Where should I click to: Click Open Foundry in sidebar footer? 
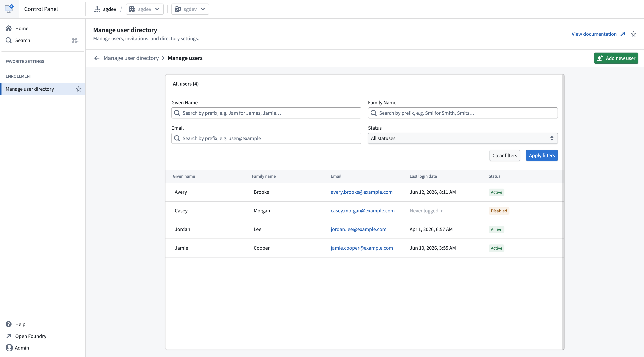[x=42, y=336]
